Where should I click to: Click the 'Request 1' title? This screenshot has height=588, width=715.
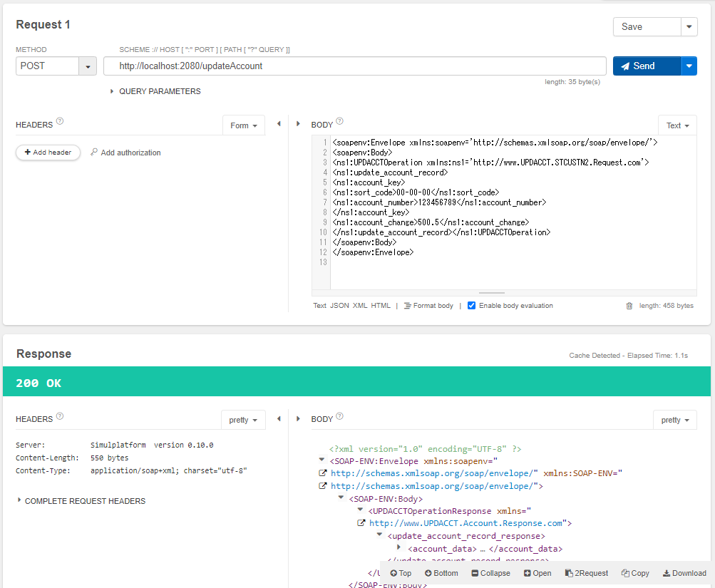(x=43, y=25)
